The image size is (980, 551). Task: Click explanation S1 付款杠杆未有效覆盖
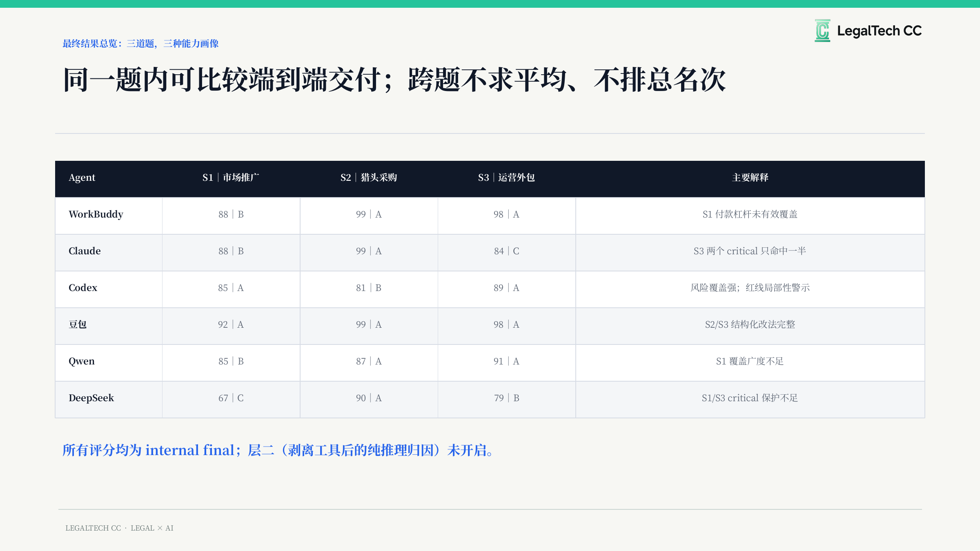tap(750, 214)
